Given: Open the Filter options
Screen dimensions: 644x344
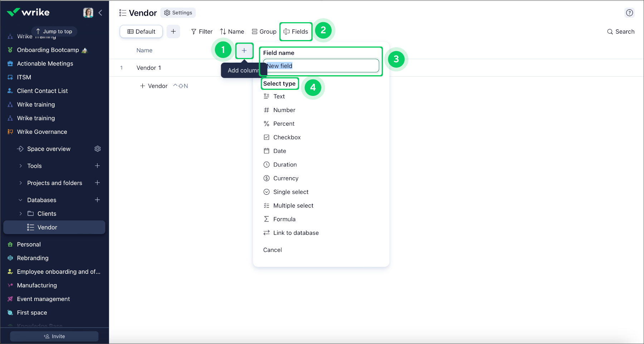Looking at the screenshot, I should pos(202,32).
